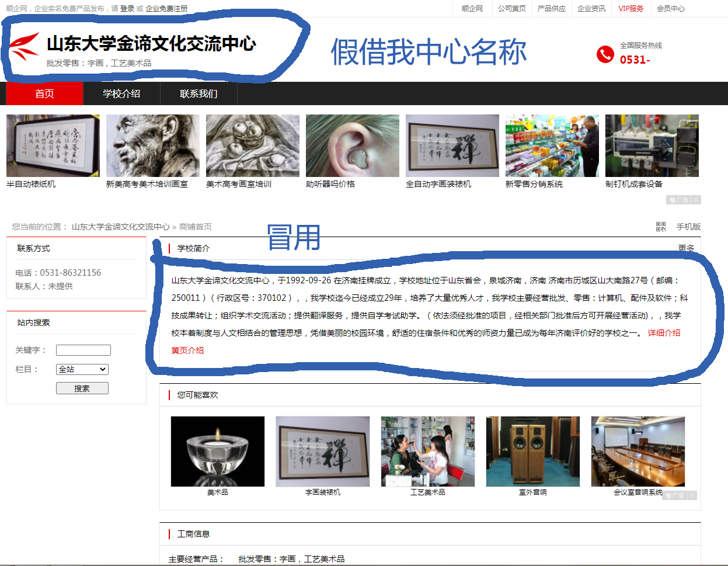Open the conference room 会议室音响系统 thumbnail
The height and width of the screenshot is (566, 728).
tap(638, 452)
